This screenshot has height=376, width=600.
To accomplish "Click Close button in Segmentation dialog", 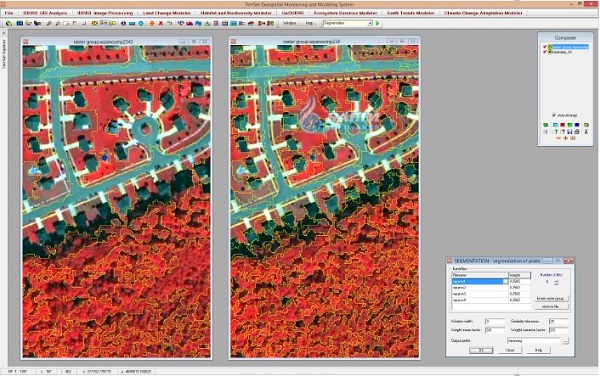I will [510, 350].
